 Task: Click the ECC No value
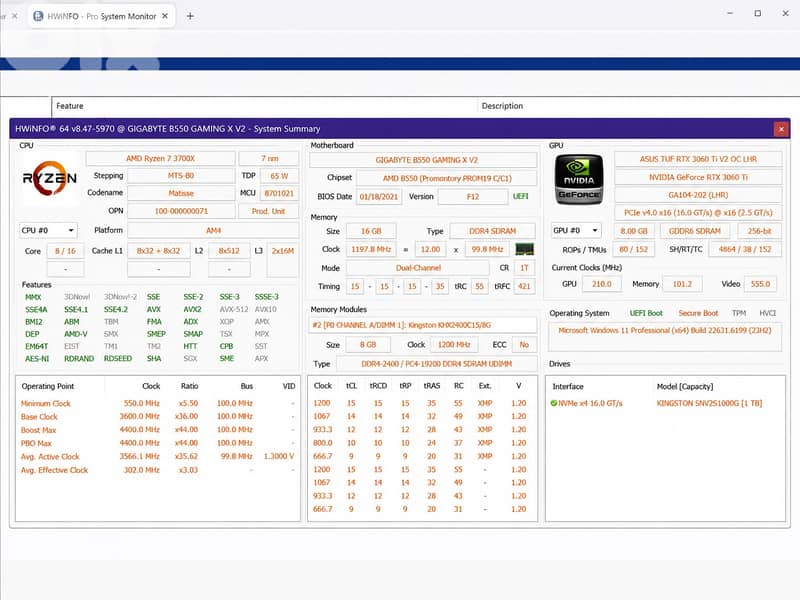524,345
